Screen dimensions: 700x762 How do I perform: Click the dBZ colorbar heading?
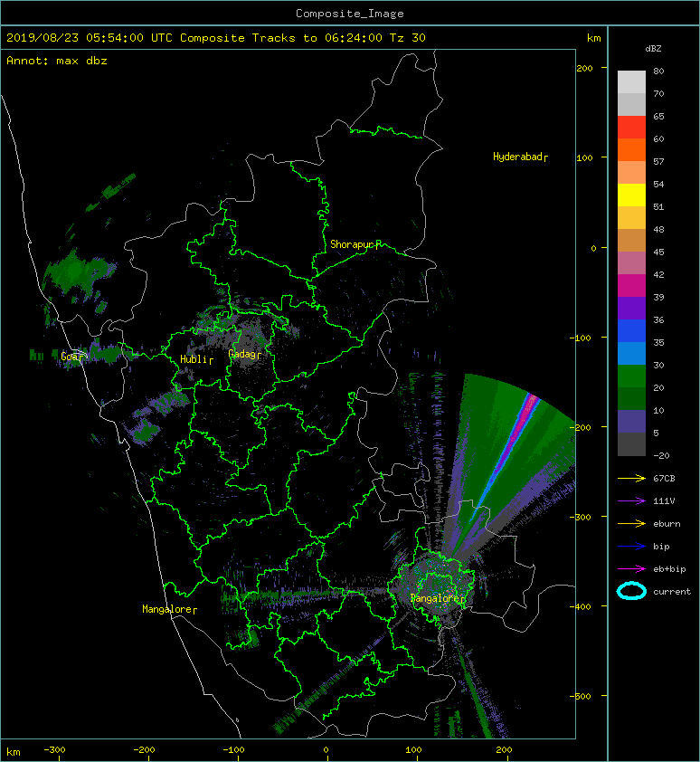point(653,49)
